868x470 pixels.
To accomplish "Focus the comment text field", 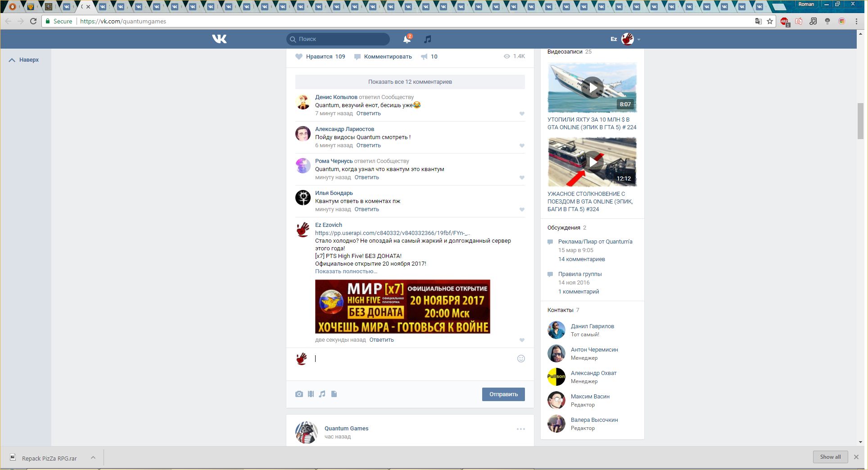I will pos(414,359).
